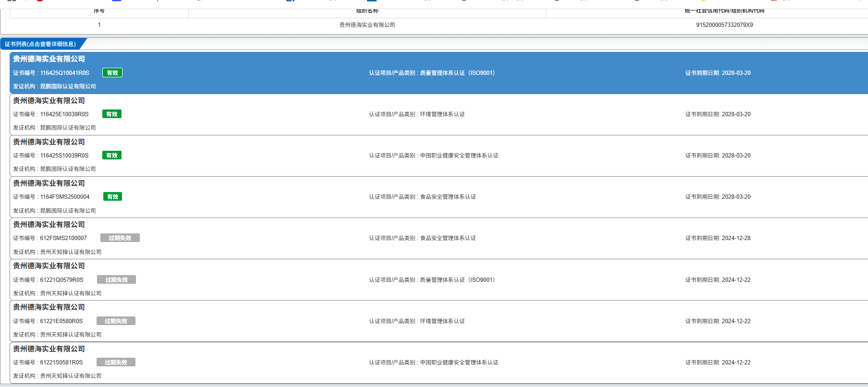868x387 pixels.
Task: Click the company title above certificate 116425S10039R0S
Action: pyautogui.click(x=49, y=142)
